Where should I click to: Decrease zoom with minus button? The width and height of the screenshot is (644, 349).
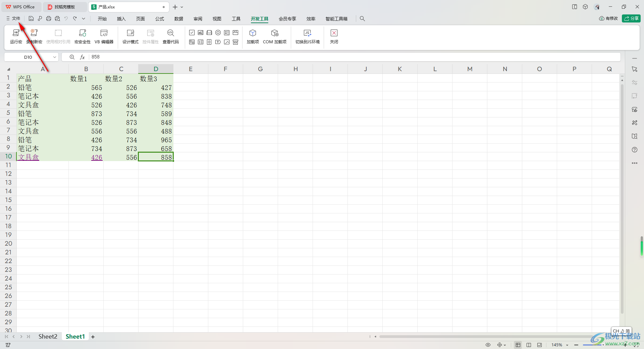pyautogui.click(x=576, y=345)
